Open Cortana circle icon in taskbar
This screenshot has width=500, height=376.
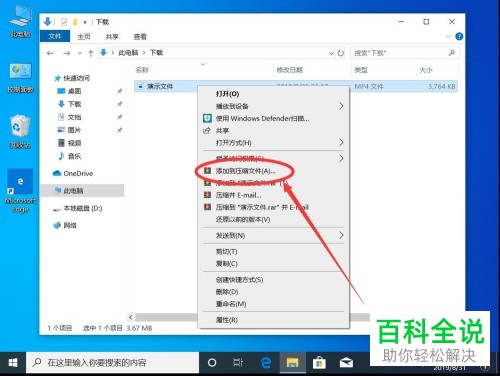(212, 362)
